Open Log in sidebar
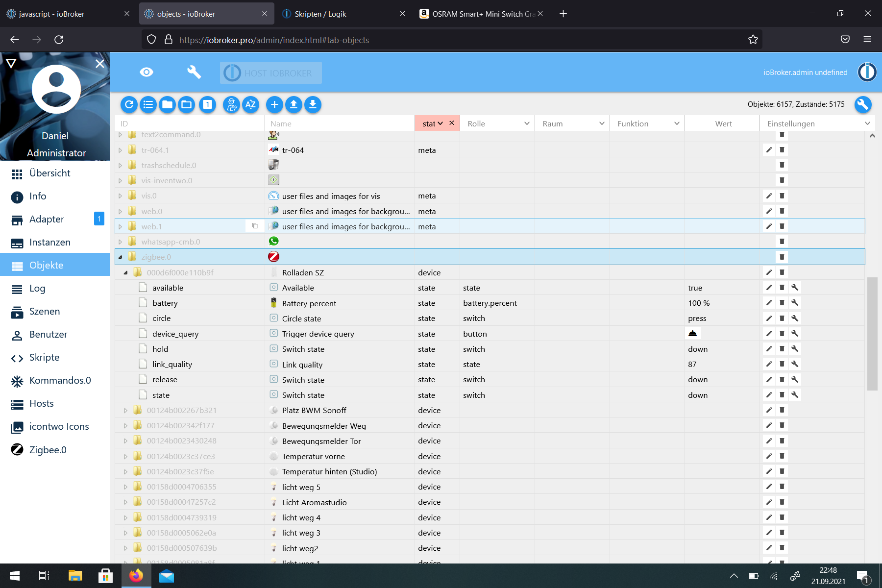 [55, 288]
